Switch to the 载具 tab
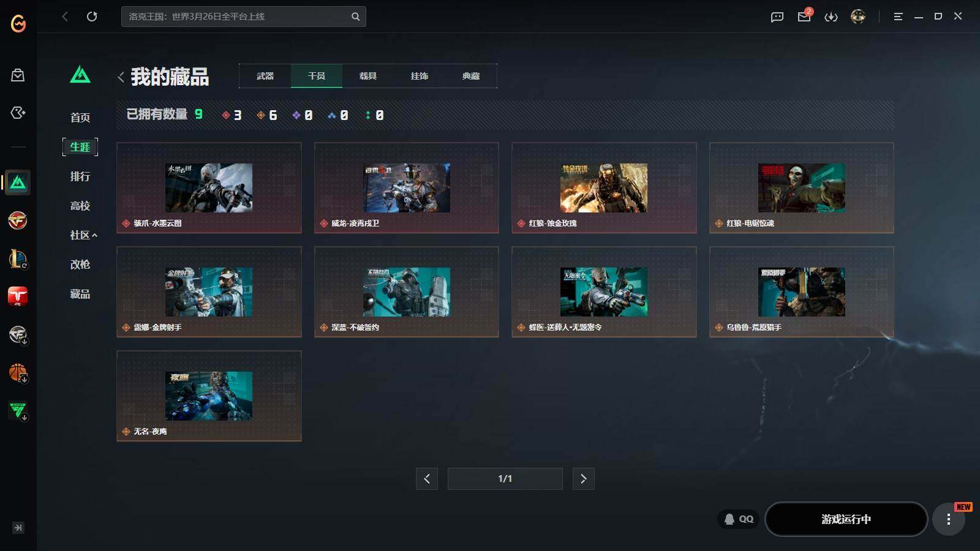Viewport: 980px width, 551px height. [x=368, y=76]
